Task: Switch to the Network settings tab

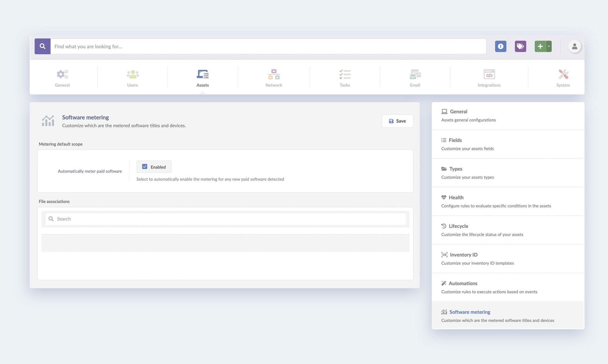Action: point(274,77)
